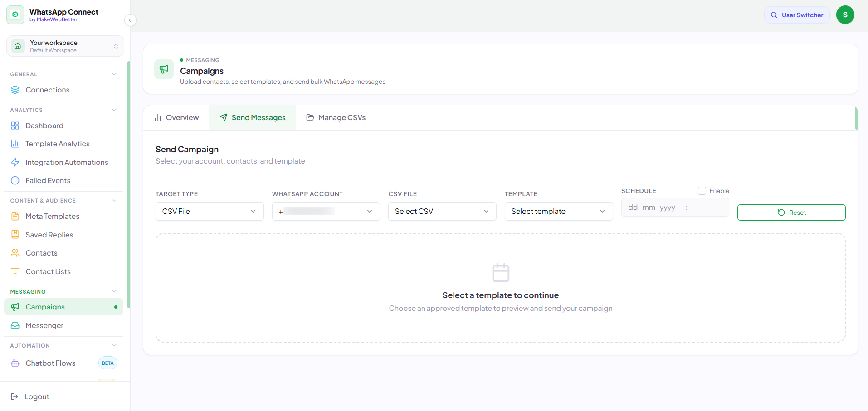Image resolution: width=868 pixels, height=411 pixels.
Task: Click the Template Analytics bar chart icon
Action: click(x=15, y=144)
